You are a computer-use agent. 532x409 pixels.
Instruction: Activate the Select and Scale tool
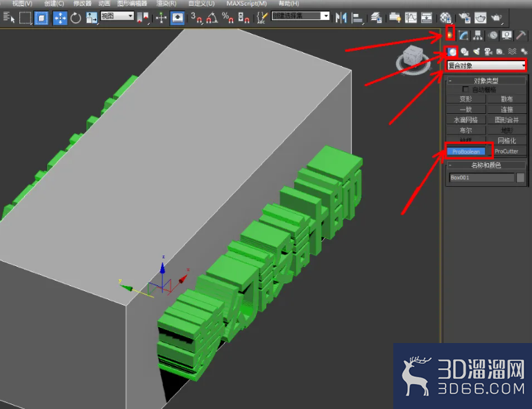(x=92, y=17)
